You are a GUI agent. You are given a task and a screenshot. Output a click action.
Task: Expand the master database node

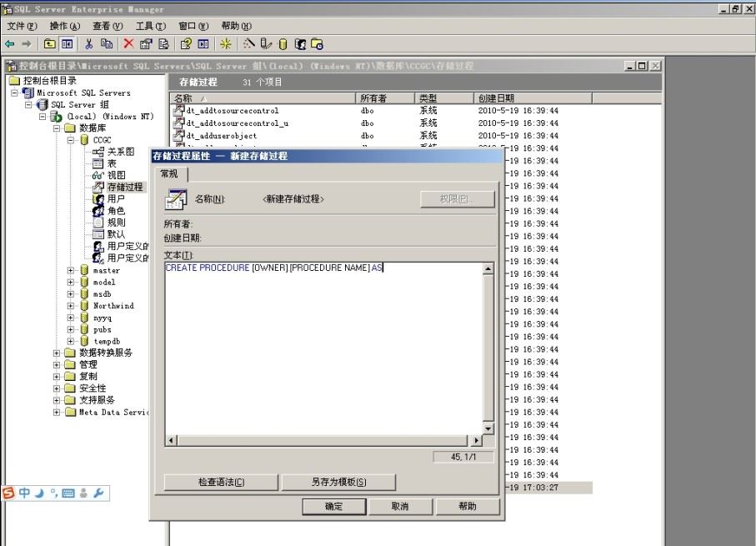tap(70, 270)
